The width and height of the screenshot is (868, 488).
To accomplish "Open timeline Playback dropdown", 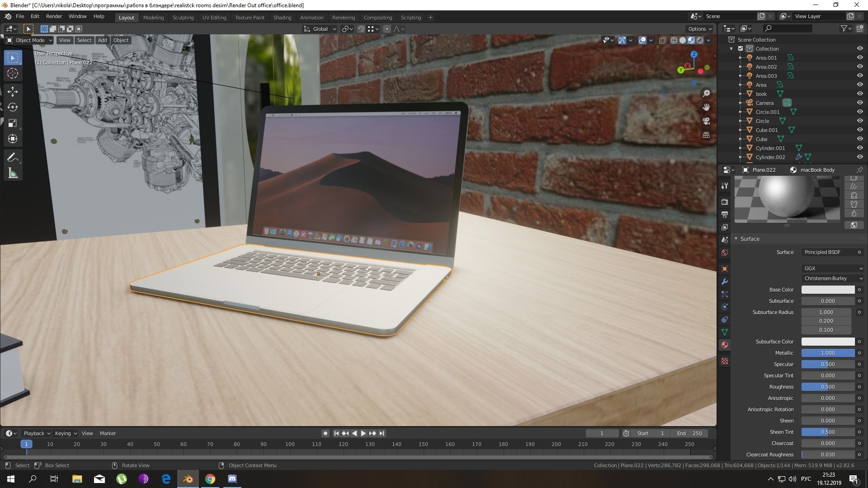I will pyautogui.click(x=37, y=433).
